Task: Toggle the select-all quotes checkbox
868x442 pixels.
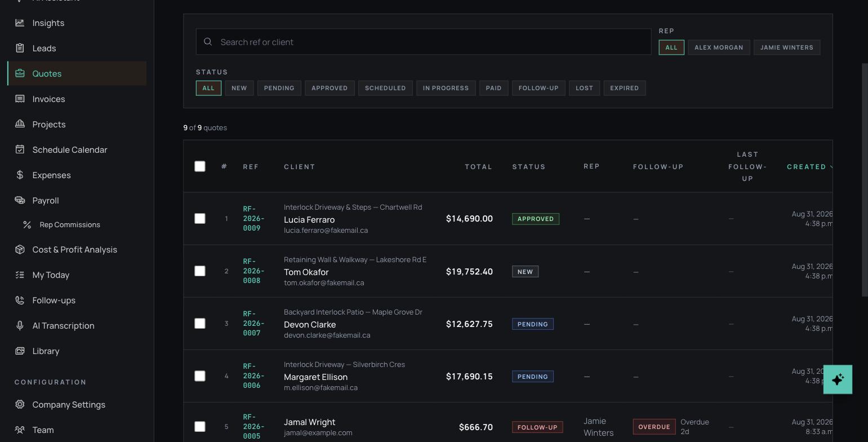Action: (x=200, y=166)
